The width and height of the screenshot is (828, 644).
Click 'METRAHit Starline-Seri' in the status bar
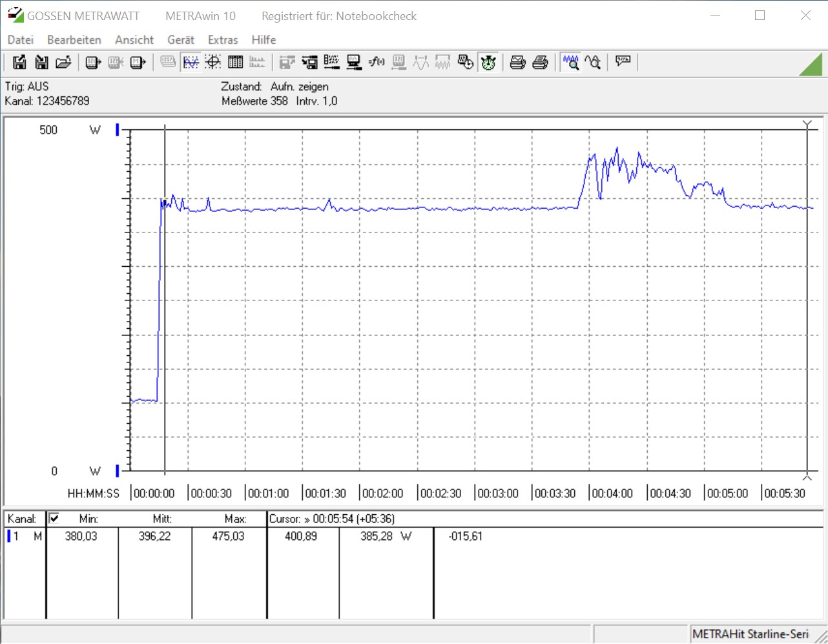[x=750, y=634]
